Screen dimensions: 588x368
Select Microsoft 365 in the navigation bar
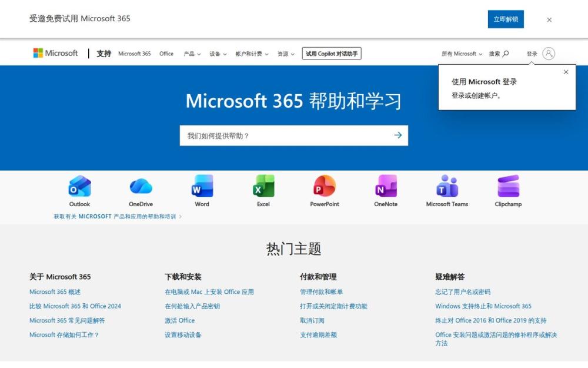pos(134,53)
